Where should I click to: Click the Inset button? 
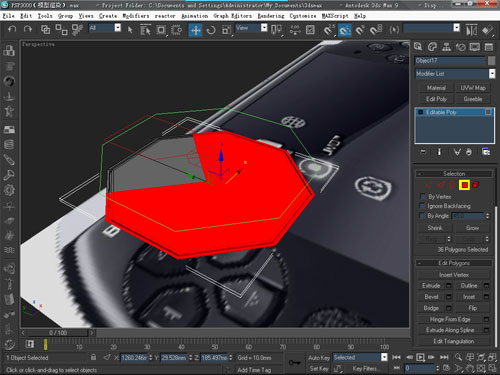point(469,297)
